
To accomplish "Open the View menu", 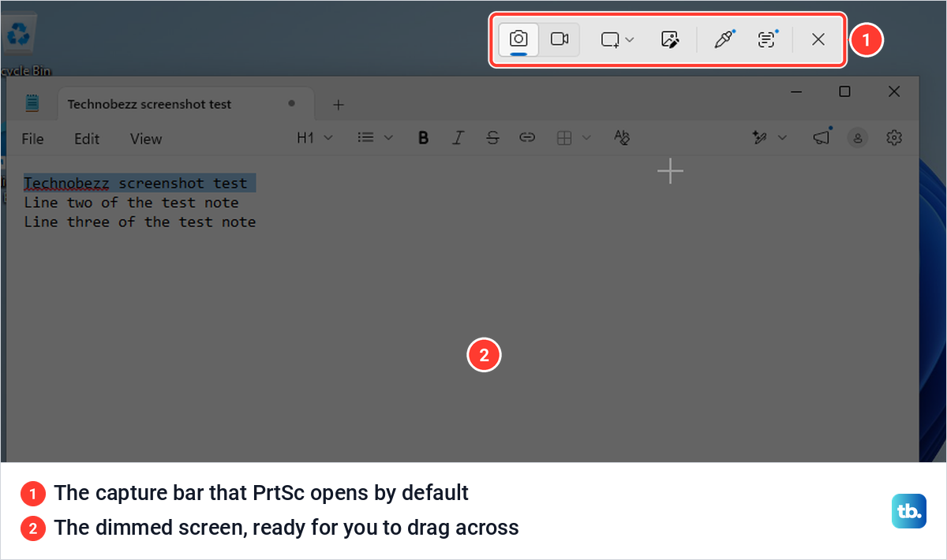I will point(146,139).
